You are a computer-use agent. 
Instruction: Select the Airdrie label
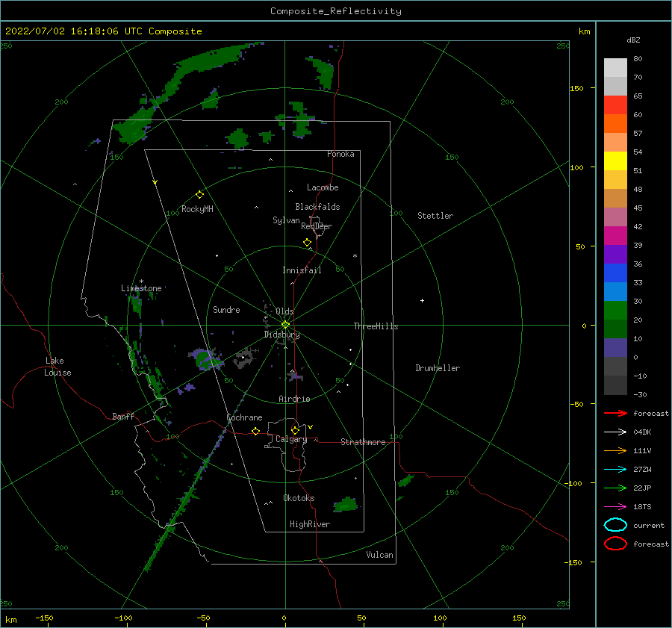pos(294,399)
